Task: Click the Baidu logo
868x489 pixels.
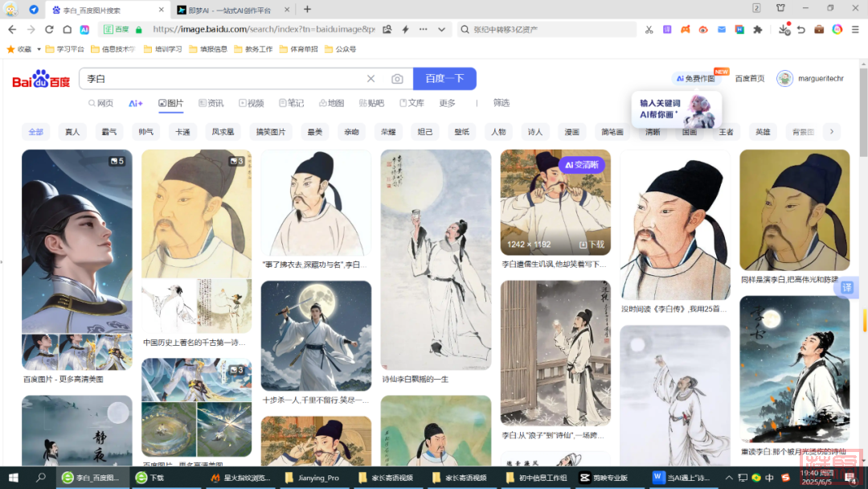Action: (x=41, y=80)
